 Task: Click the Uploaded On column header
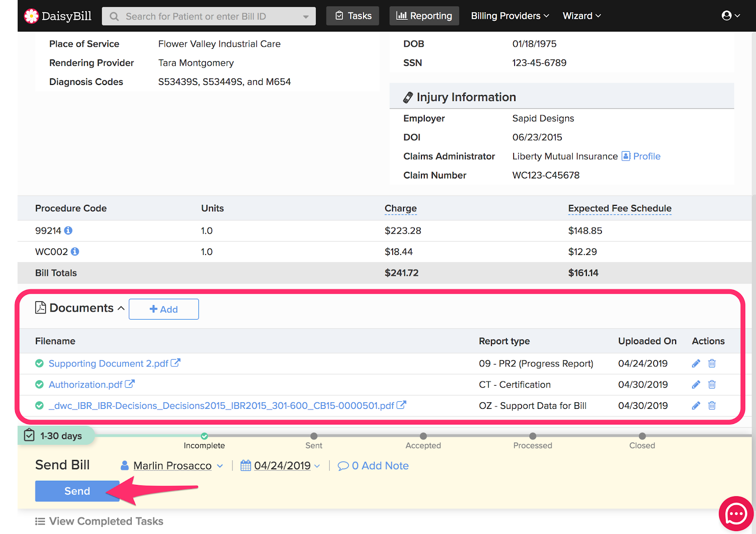(x=647, y=341)
